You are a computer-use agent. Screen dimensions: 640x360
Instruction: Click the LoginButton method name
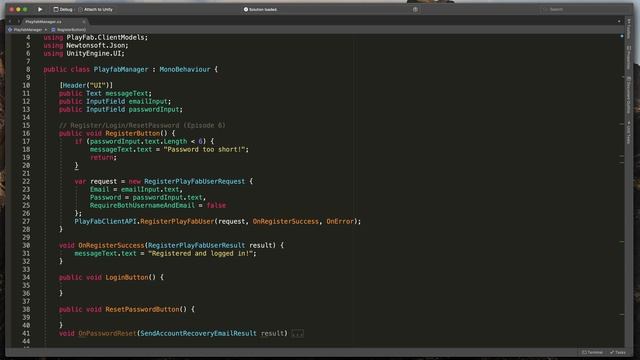(x=127, y=277)
